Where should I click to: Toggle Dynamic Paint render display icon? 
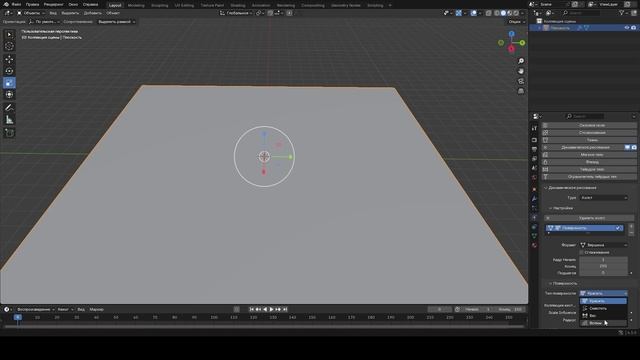(x=634, y=147)
